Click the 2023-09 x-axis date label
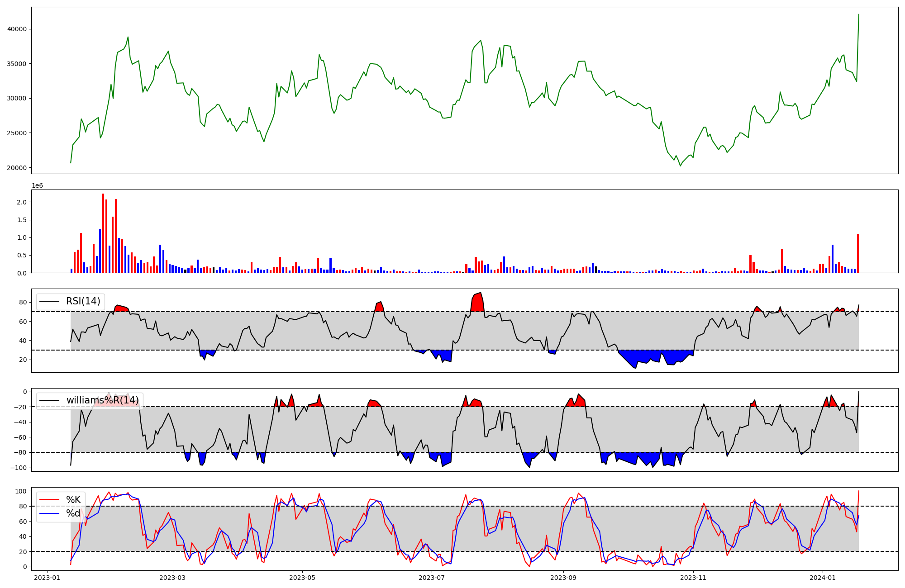The width and height of the screenshot is (905, 588). click(563, 578)
